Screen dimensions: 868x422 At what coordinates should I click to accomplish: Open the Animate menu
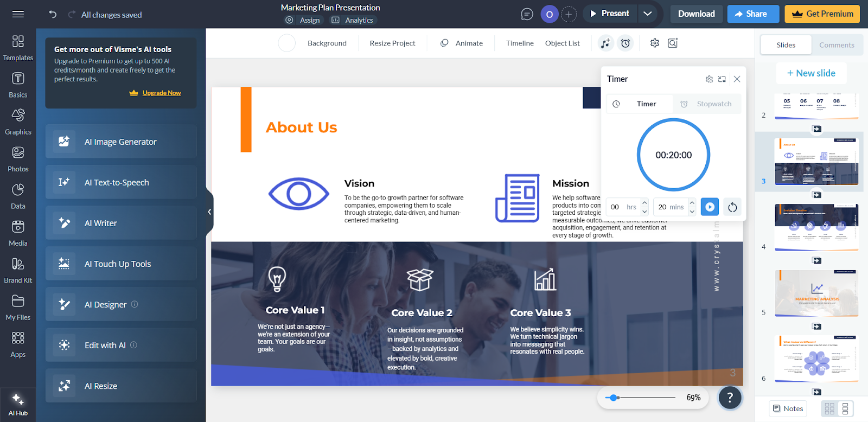462,43
